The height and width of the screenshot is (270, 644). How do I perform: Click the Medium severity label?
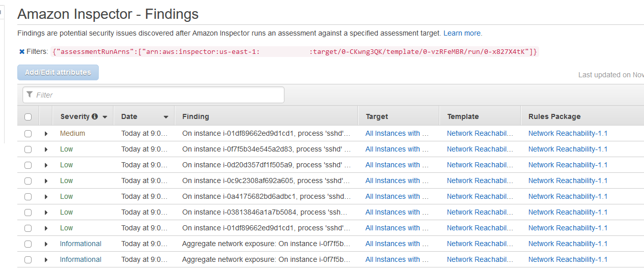point(72,133)
